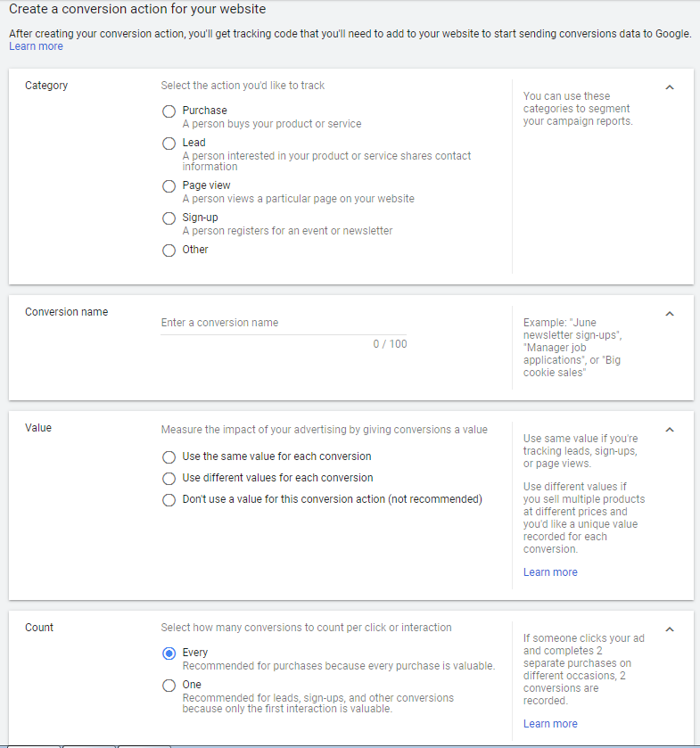Collapse the Count section

670,629
